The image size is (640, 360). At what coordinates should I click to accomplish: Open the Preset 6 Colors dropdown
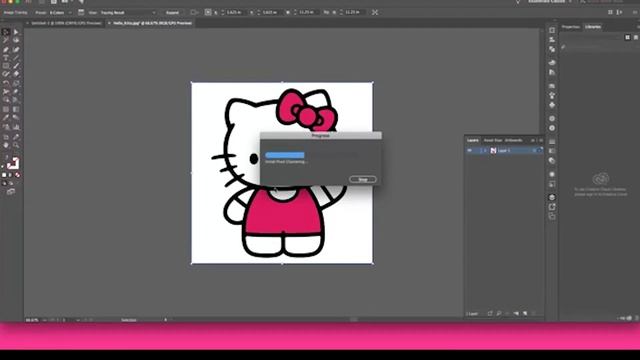tap(60, 13)
